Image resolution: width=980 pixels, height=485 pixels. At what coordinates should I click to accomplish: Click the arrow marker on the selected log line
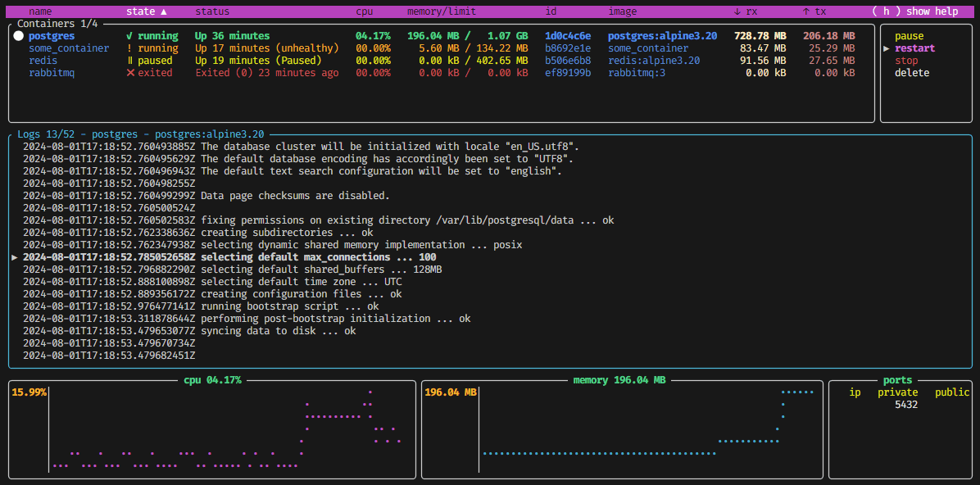[x=15, y=257]
